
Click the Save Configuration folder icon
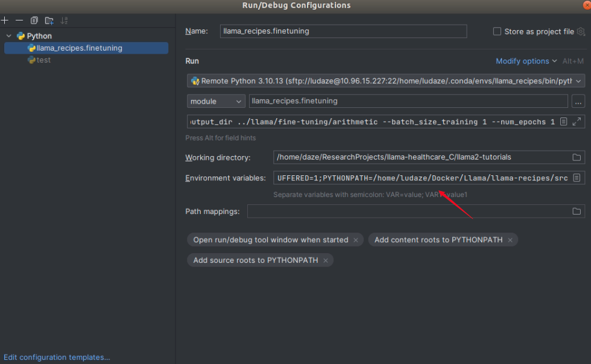(x=49, y=20)
